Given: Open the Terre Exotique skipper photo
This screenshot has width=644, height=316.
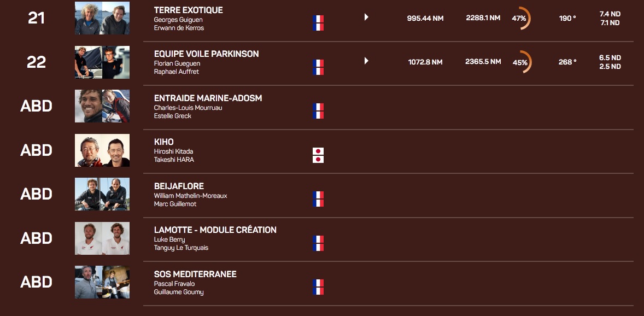Looking at the screenshot, I should [102, 18].
